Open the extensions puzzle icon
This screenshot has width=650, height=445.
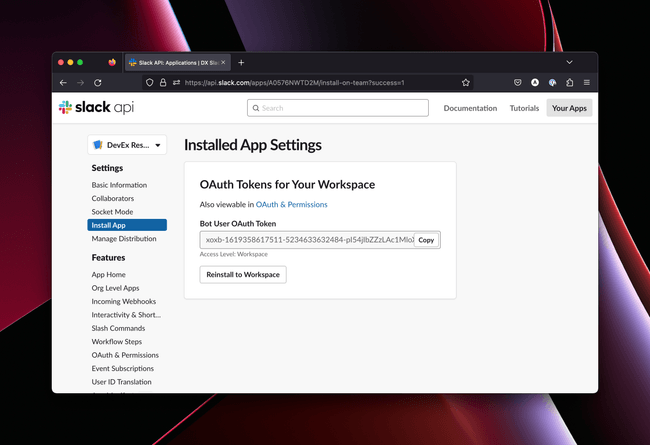pyautogui.click(x=570, y=83)
